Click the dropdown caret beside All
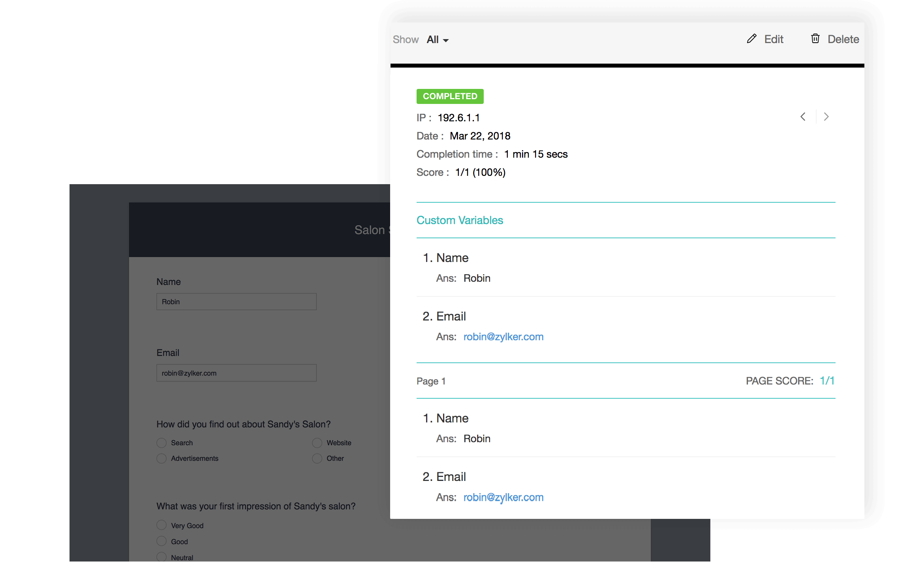The image size is (924, 573). point(446,40)
